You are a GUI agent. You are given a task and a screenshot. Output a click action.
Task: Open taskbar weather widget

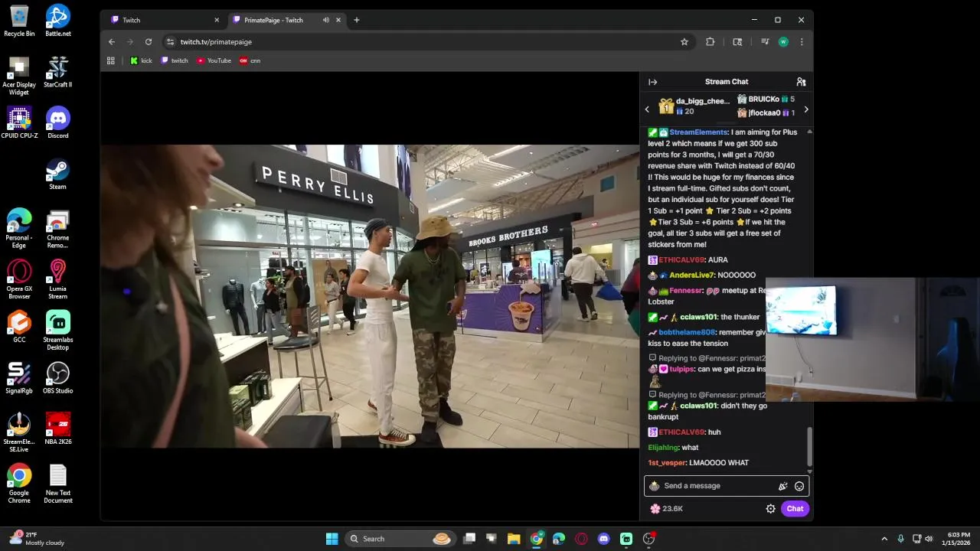click(x=37, y=539)
